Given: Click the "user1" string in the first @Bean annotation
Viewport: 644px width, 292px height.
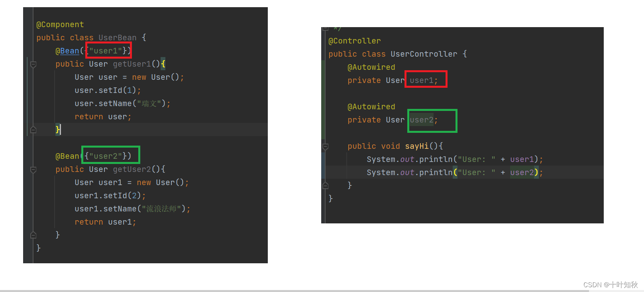Looking at the screenshot, I should [106, 51].
